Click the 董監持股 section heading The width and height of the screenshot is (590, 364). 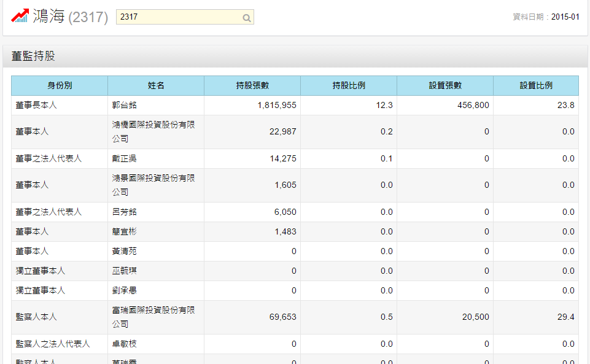pyautogui.click(x=33, y=56)
